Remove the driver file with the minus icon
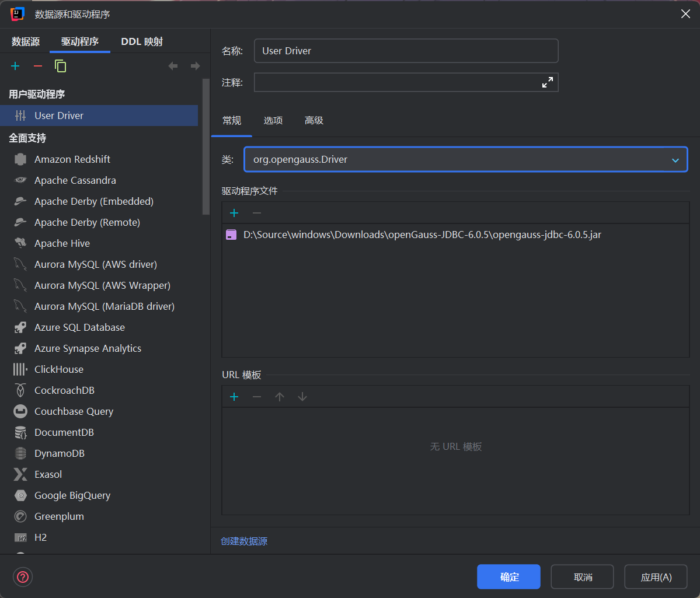The image size is (700, 598). (x=257, y=213)
